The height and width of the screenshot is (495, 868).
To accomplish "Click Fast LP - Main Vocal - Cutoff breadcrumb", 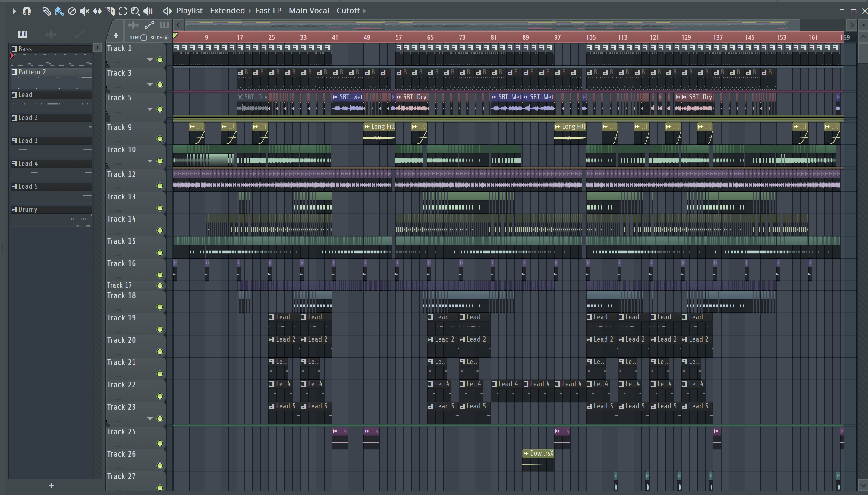I will click(307, 11).
